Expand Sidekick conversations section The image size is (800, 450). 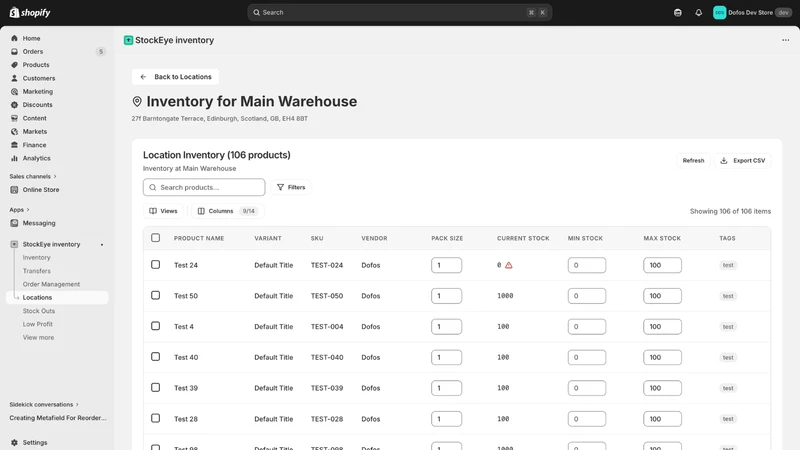click(44, 405)
